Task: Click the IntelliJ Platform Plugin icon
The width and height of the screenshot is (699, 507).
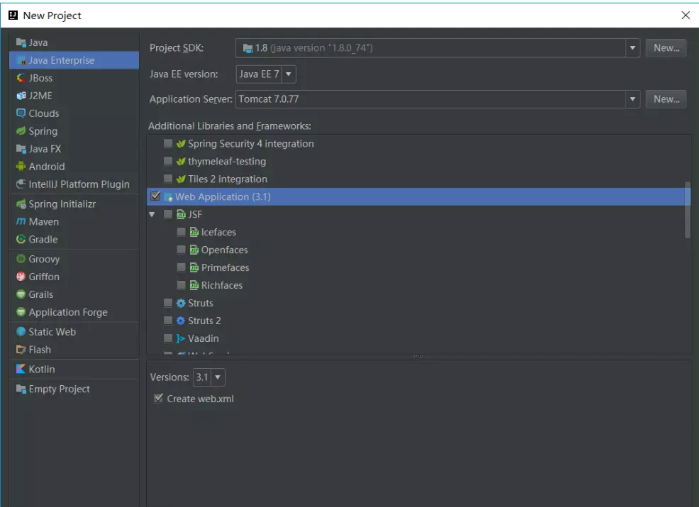Action: click(x=21, y=184)
